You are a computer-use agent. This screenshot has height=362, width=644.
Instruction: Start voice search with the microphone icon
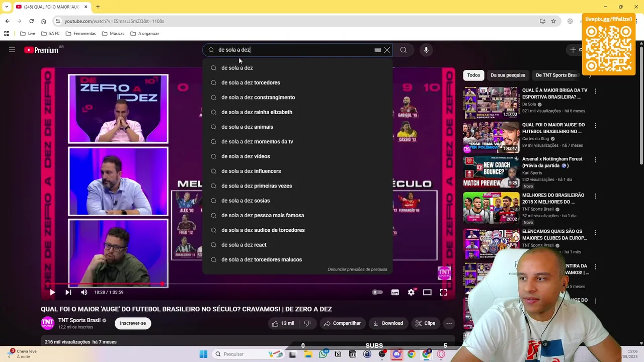[426, 50]
